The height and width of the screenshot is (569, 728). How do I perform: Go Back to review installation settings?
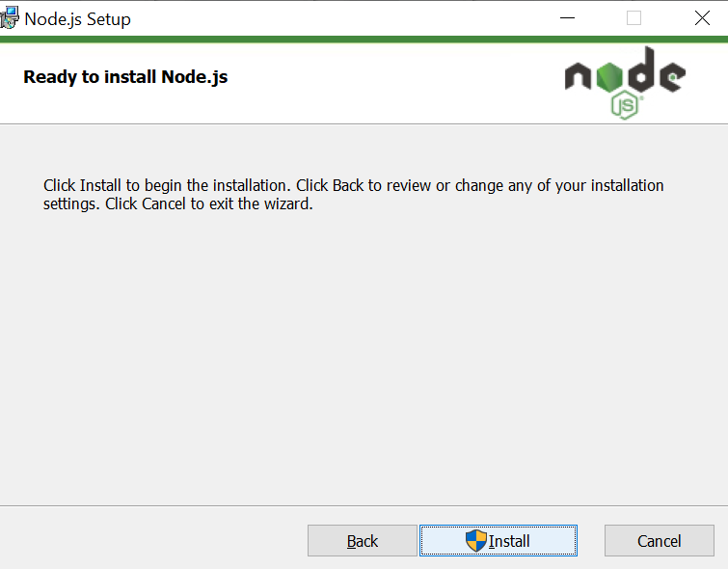click(363, 541)
